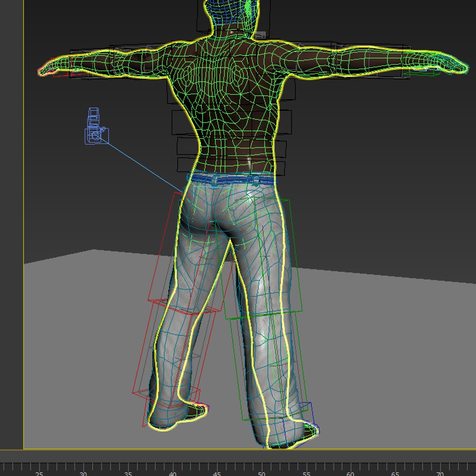Click frame 55 on the timeline ruler
476x476 pixels.
click(306, 473)
